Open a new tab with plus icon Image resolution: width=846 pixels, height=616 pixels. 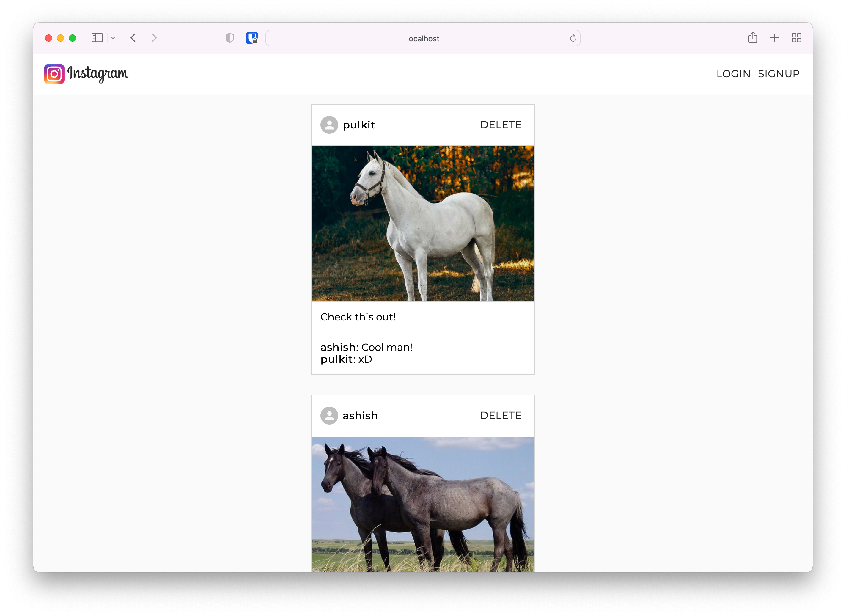[774, 38]
